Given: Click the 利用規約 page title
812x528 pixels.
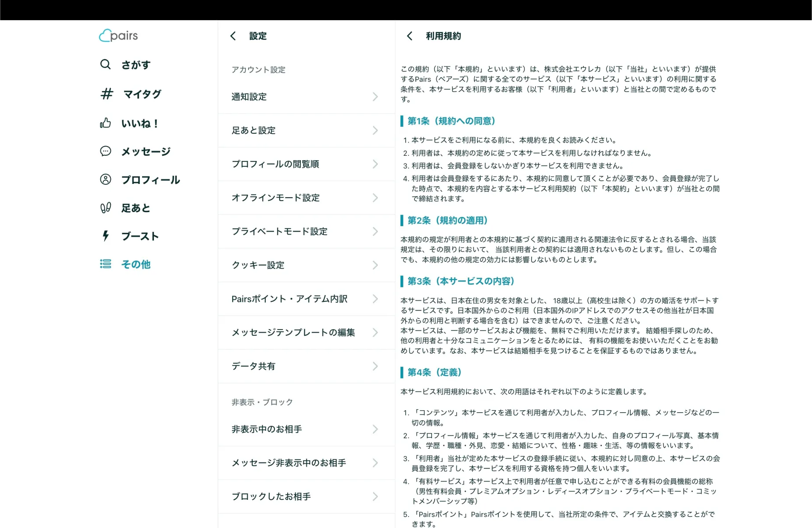Looking at the screenshot, I should click(443, 36).
